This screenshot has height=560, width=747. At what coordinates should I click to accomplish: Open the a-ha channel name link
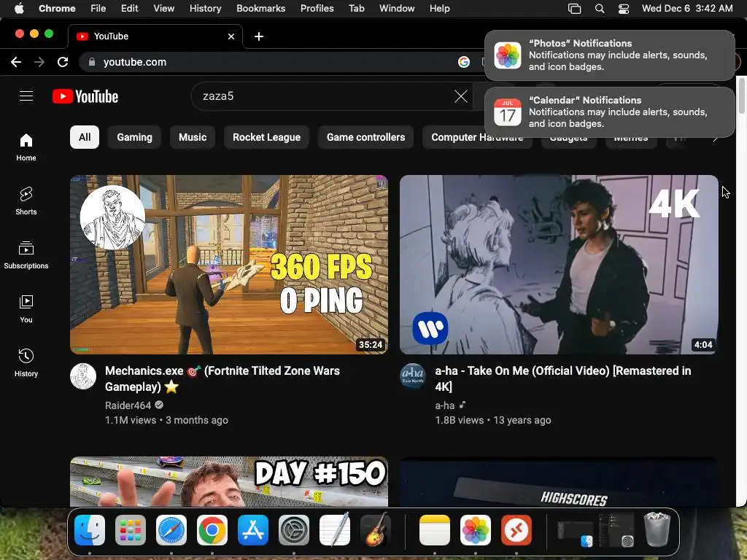[444, 405]
